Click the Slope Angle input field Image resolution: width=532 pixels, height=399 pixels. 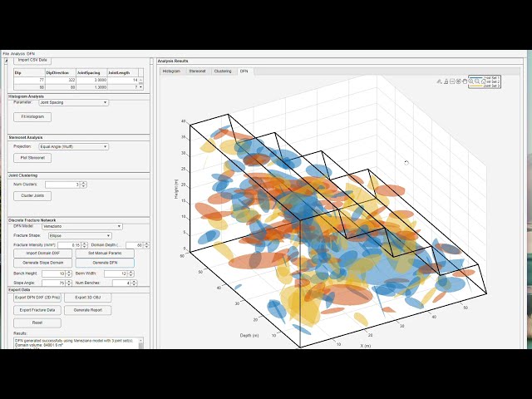click(x=54, y=283)
